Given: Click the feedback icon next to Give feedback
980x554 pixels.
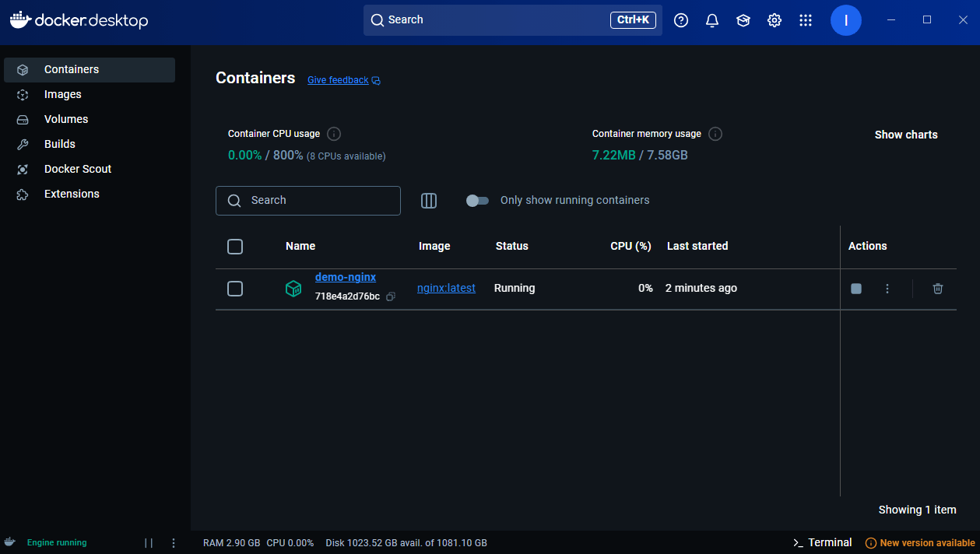Looking at the screenshot, I should pos(376,80).
